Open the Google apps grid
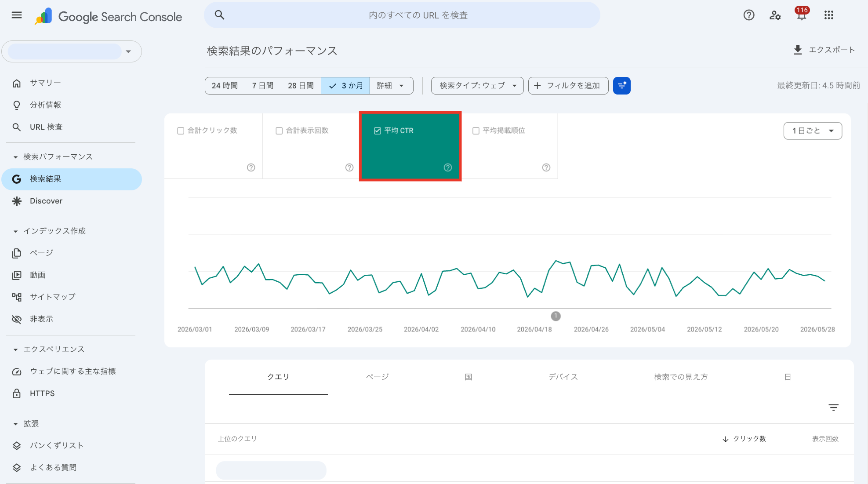This screenshot has height=484, width=868. click(x=828, y=15)
